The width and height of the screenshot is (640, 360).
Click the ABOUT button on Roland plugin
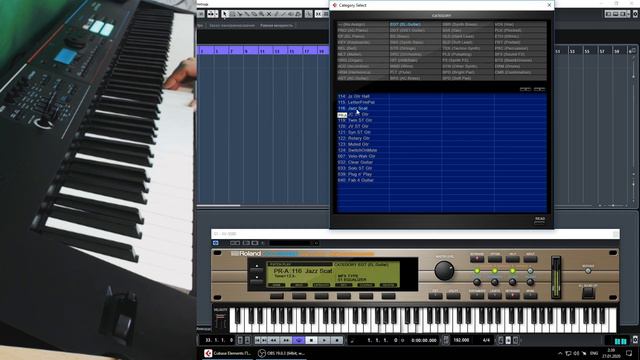530,259
